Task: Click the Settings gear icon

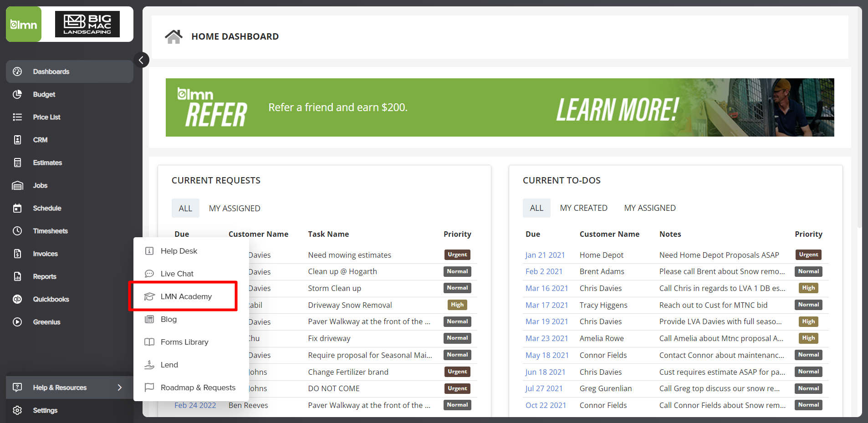Action: coord(17,410)
